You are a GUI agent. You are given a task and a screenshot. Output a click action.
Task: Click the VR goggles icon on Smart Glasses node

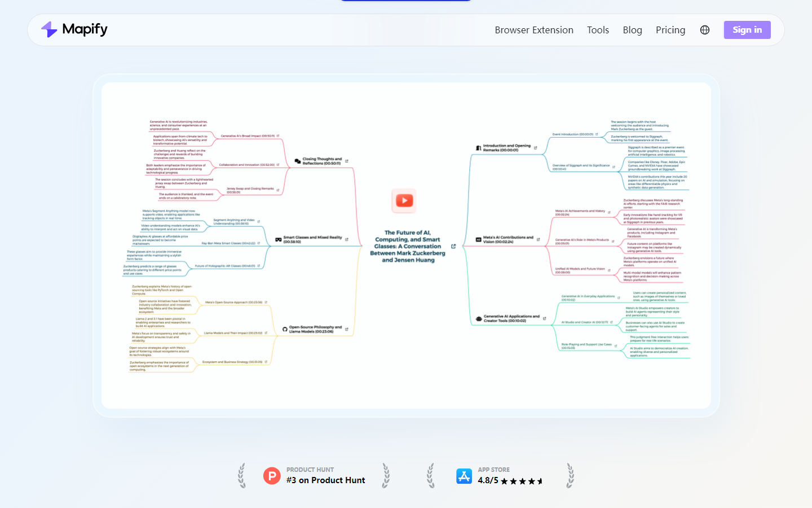click(x=278, y=239)
